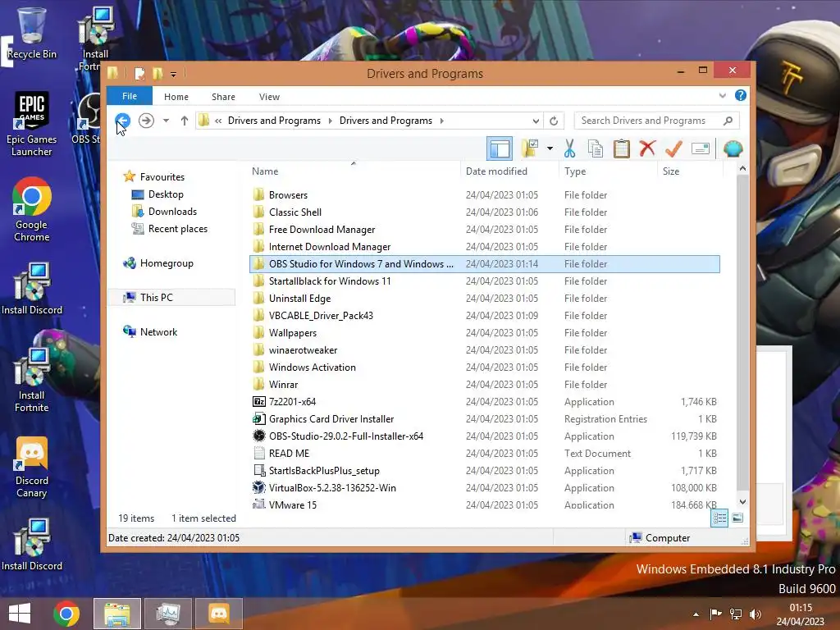Expand the hidden breadcrumb chevrons
This screenshot has width=840, height=630.
click(218, 121)
